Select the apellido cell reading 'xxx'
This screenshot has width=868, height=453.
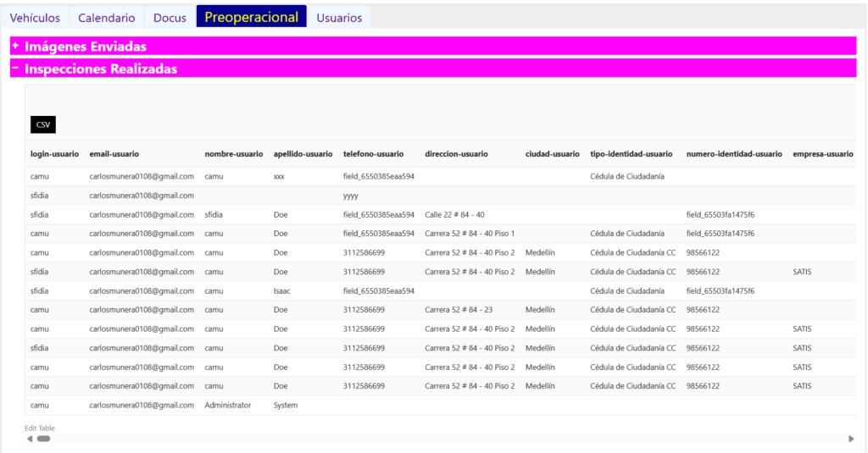point(279,176)
